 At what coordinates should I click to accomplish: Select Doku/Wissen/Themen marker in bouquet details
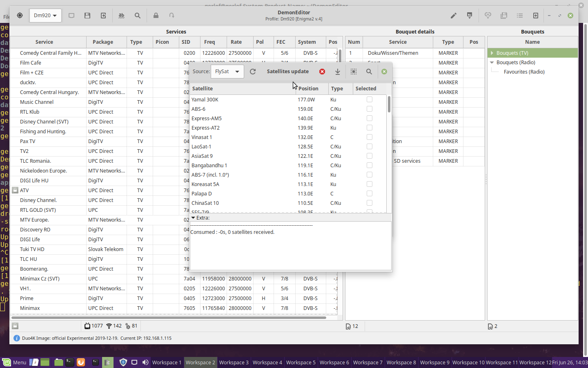tap(415, 53)
